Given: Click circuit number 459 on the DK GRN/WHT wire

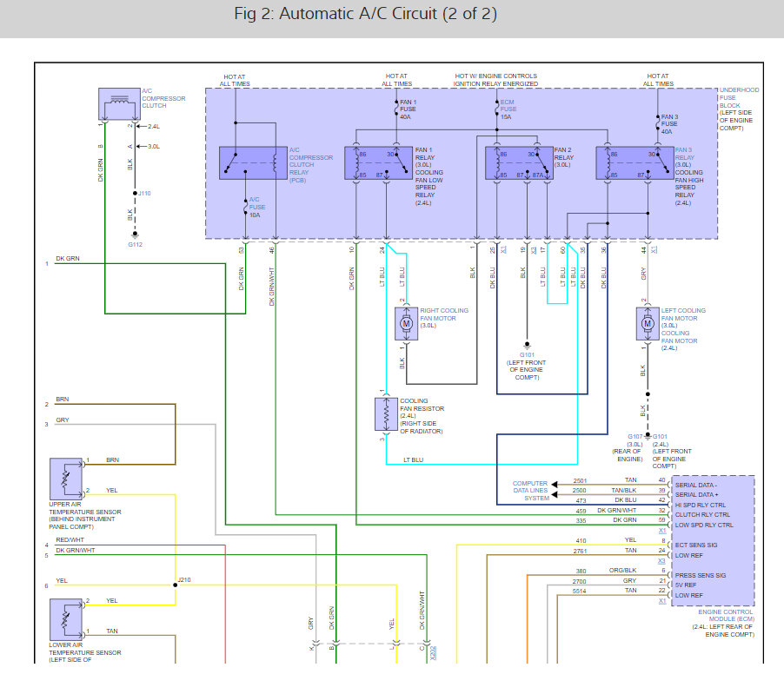Looking at the screenshot, I should click(x=581, y=511).
